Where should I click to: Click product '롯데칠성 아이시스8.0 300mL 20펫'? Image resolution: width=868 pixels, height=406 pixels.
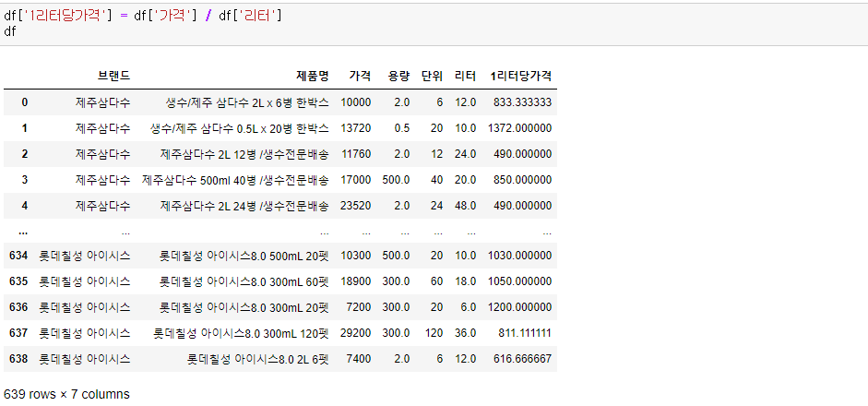click(244, 307)
